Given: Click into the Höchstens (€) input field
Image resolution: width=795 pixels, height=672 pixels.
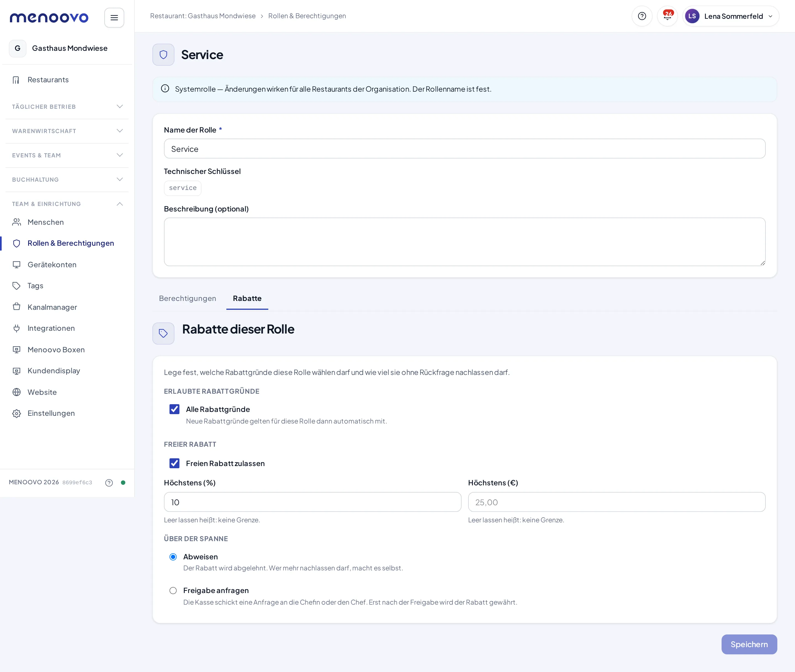Looking at the screenshot, I should click(x=616, y=502).
